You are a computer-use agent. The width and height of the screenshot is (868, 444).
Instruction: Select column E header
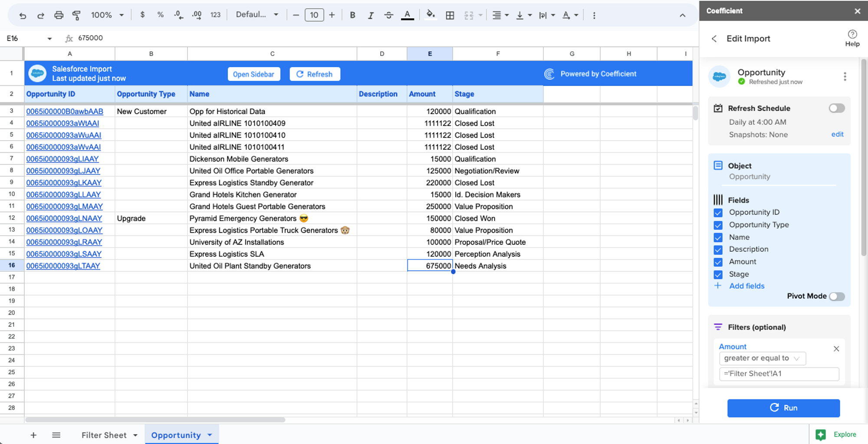click(430, 54)
